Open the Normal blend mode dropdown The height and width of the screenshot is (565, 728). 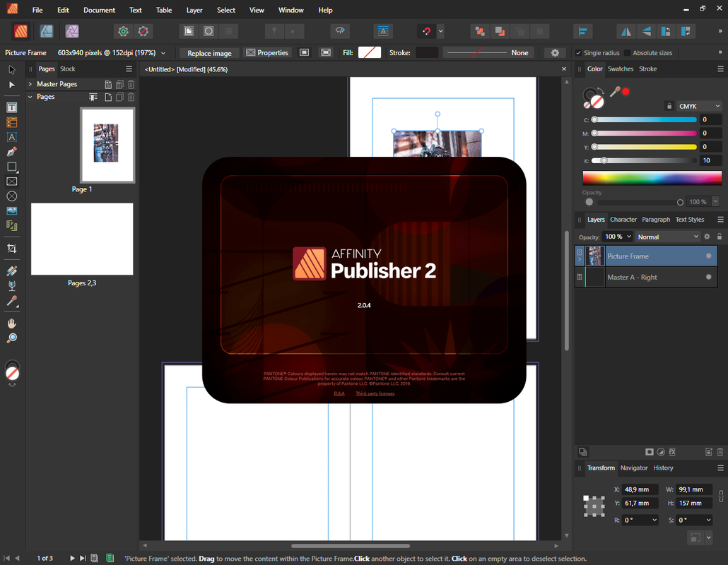click(668, 237)
